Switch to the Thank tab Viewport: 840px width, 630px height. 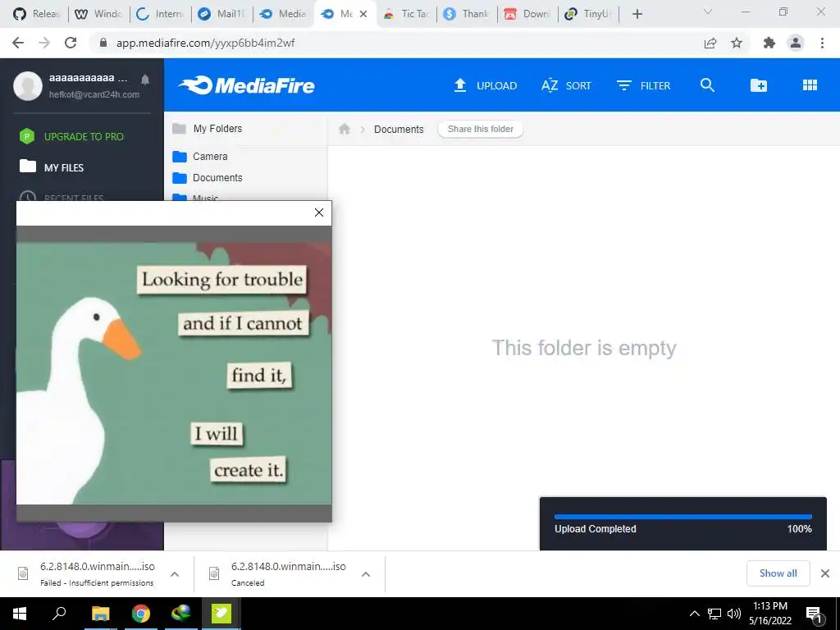pyautogui.click(x=467, y=14)
